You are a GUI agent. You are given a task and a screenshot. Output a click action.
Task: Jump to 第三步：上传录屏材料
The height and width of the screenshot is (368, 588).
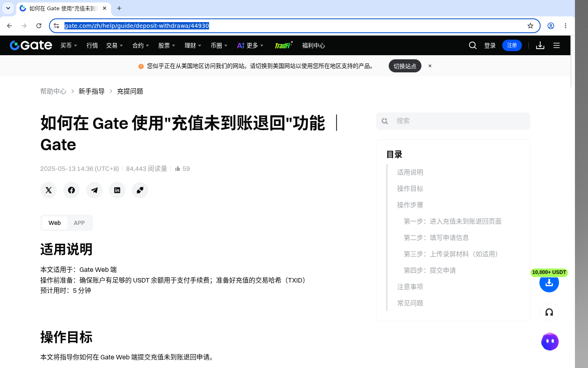click(452, 254)
